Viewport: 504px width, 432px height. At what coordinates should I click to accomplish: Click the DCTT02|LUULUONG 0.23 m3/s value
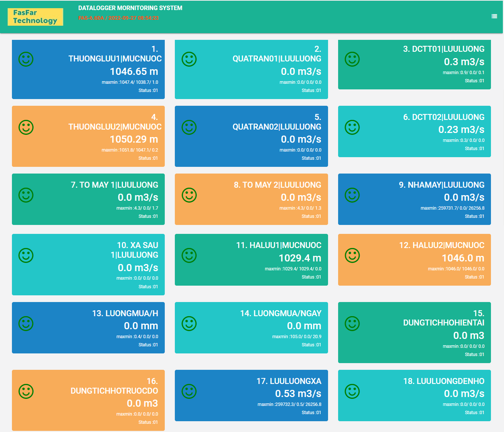461,130
